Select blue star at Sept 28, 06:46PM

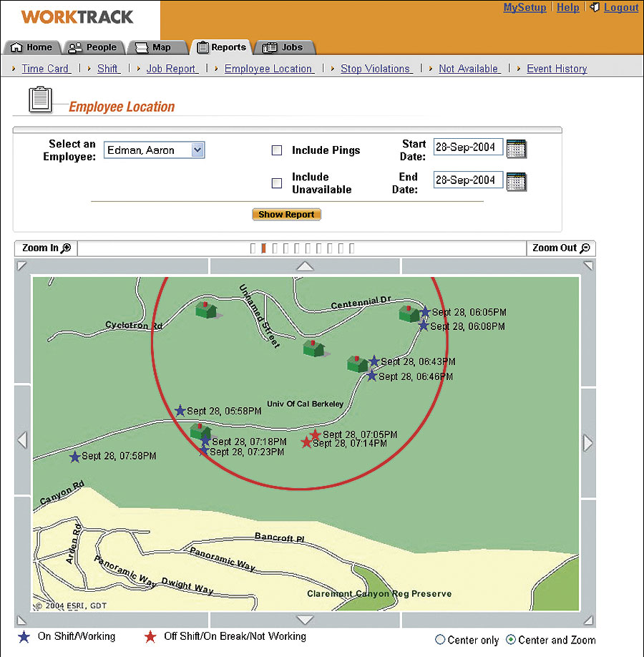pyautogui.click(x=371, y=376)
